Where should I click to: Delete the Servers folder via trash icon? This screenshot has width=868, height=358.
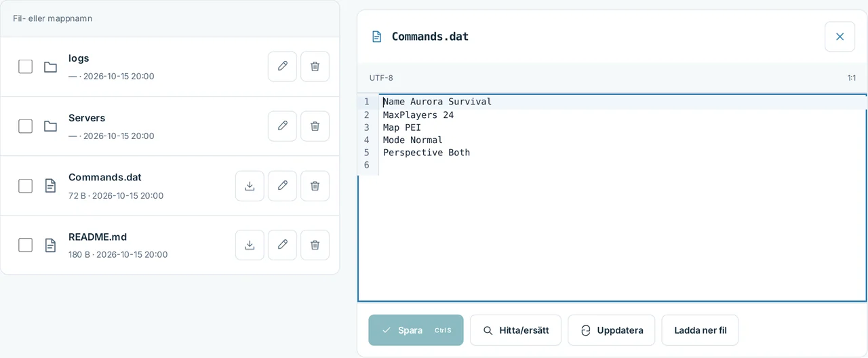coord(315,126)
